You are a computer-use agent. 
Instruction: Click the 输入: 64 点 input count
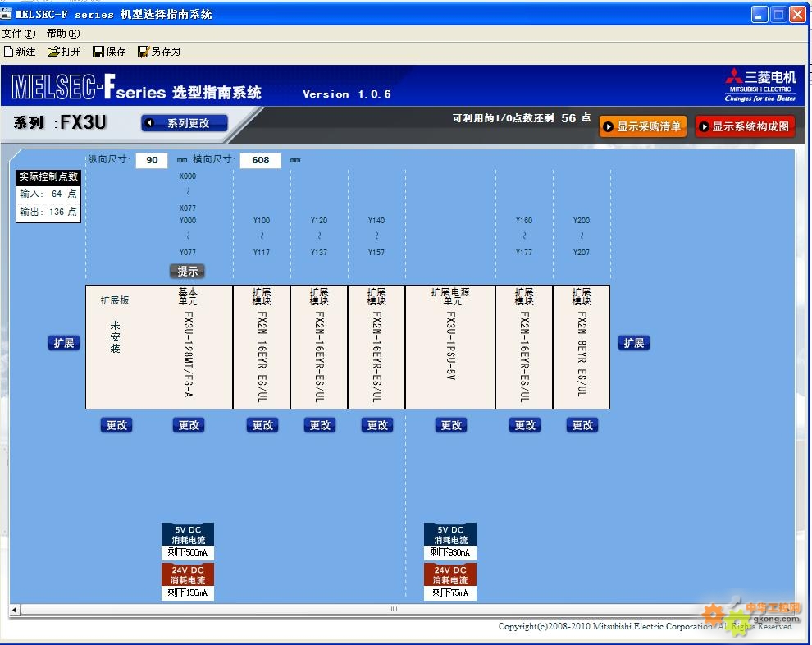48,194
